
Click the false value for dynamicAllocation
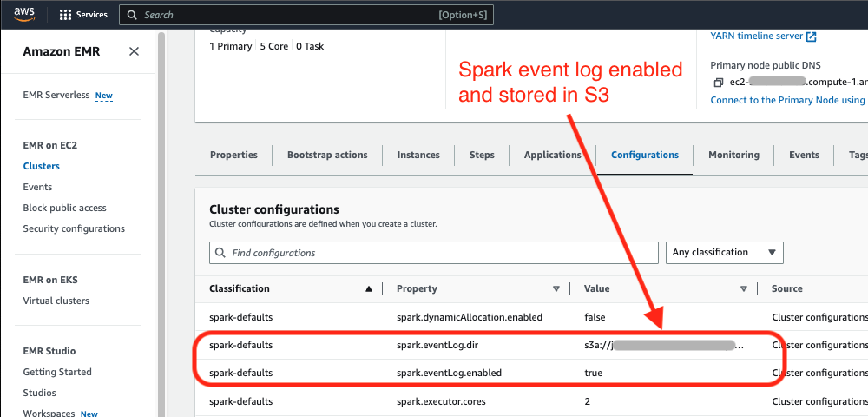pos(595,318)
